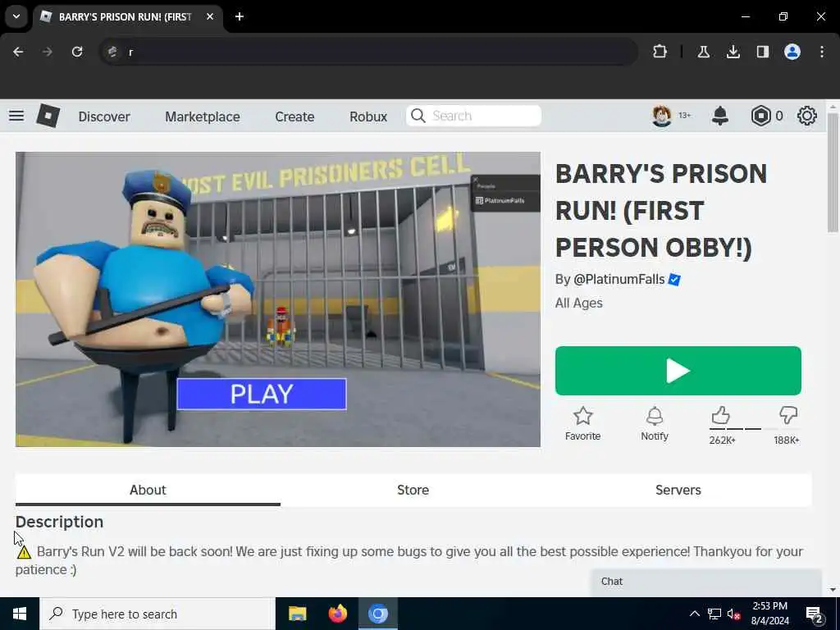Image resolution: width=840 pixels, height=630 pixels.
Task: Open a new browser tab
Action: (x=240, y=16)
